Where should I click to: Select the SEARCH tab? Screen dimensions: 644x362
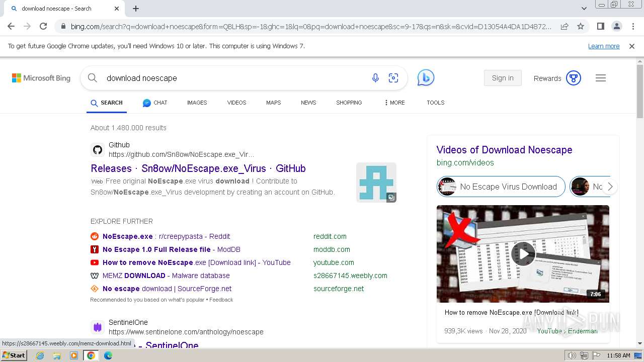(107, 103)
